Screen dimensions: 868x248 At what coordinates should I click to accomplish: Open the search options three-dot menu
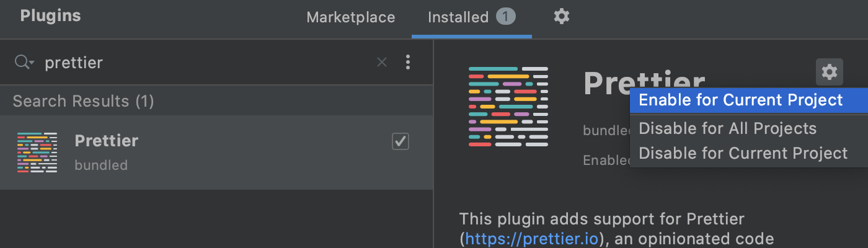click(x=408, y=62)
